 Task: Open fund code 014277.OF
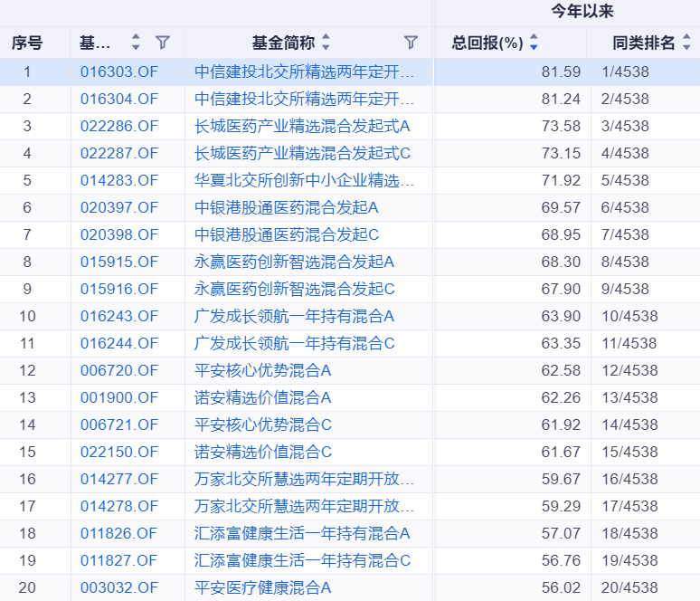tap(119, 479)
